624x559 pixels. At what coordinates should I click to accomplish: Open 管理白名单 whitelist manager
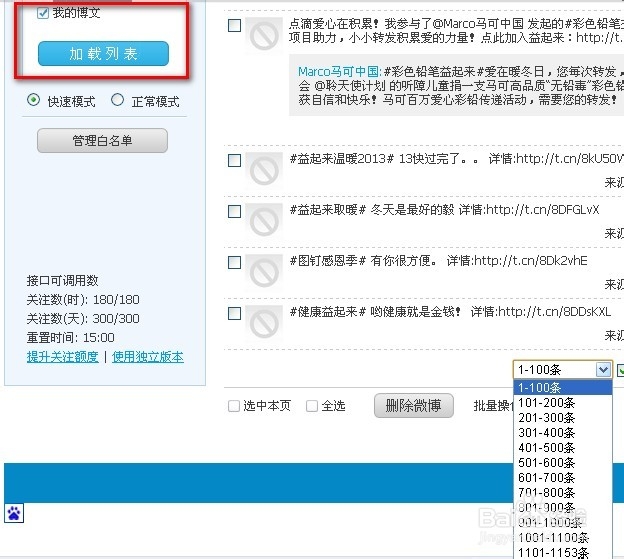102,140
